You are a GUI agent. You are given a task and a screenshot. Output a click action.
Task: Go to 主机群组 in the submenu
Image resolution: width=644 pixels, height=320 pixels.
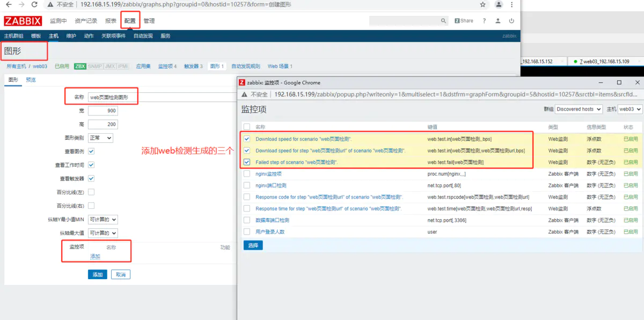pos(13,36)
